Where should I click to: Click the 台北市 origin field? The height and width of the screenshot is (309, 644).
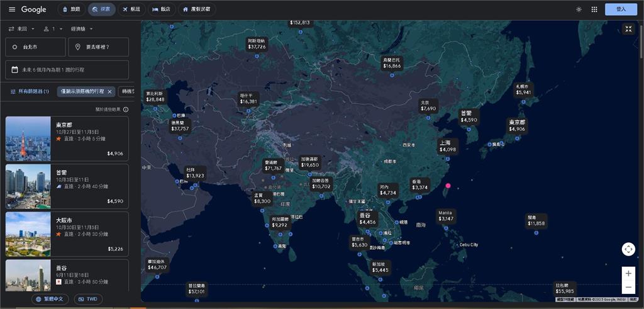point(35,47)
